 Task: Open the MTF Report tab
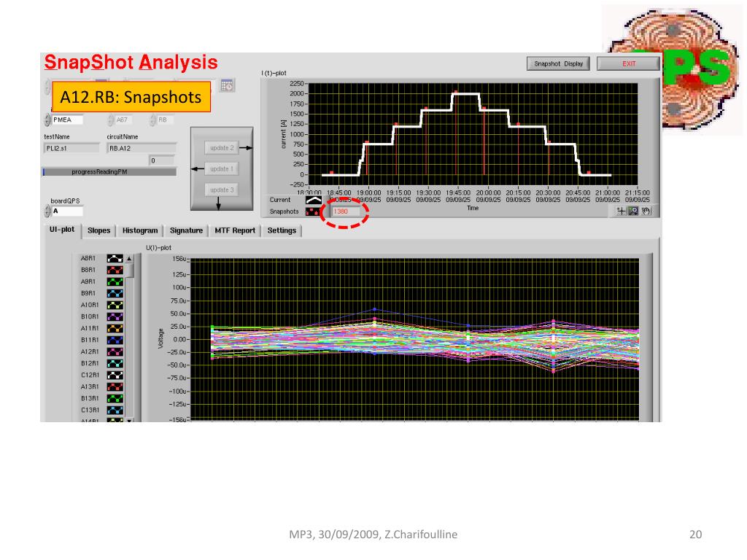coord(235,230)
